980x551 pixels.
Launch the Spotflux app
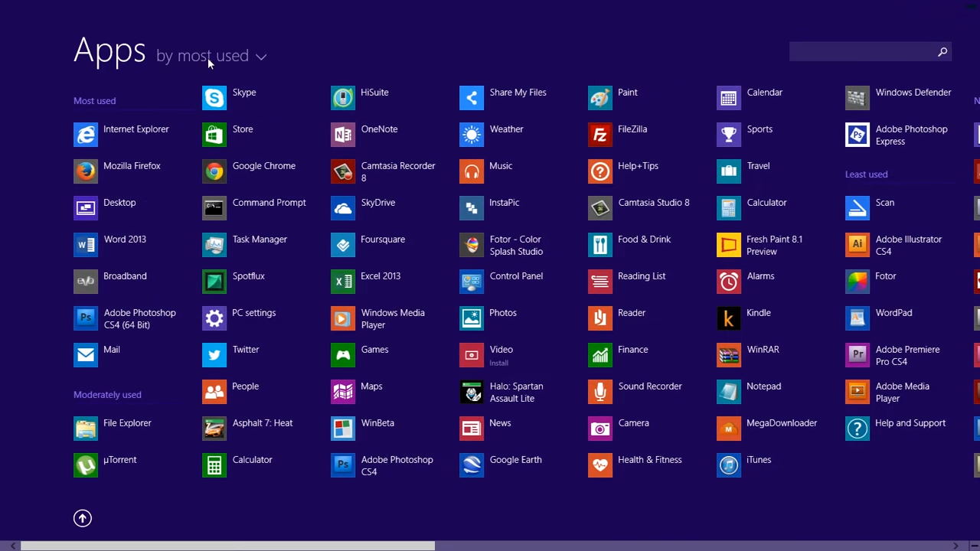pyautogui.click(x=214, y=282)
